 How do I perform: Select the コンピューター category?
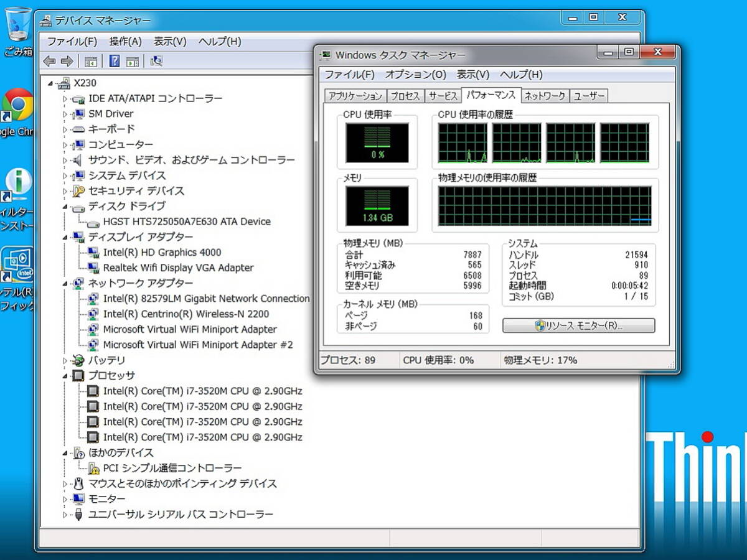pos(121,144)
